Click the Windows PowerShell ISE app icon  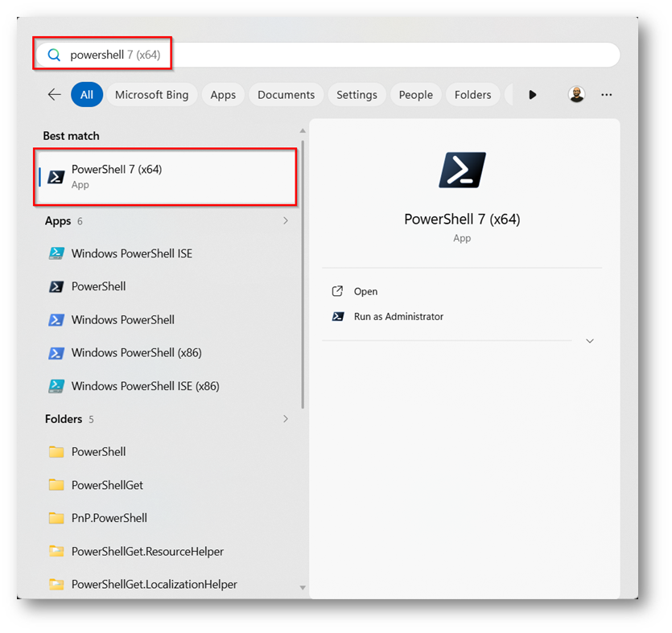[56, 253]
